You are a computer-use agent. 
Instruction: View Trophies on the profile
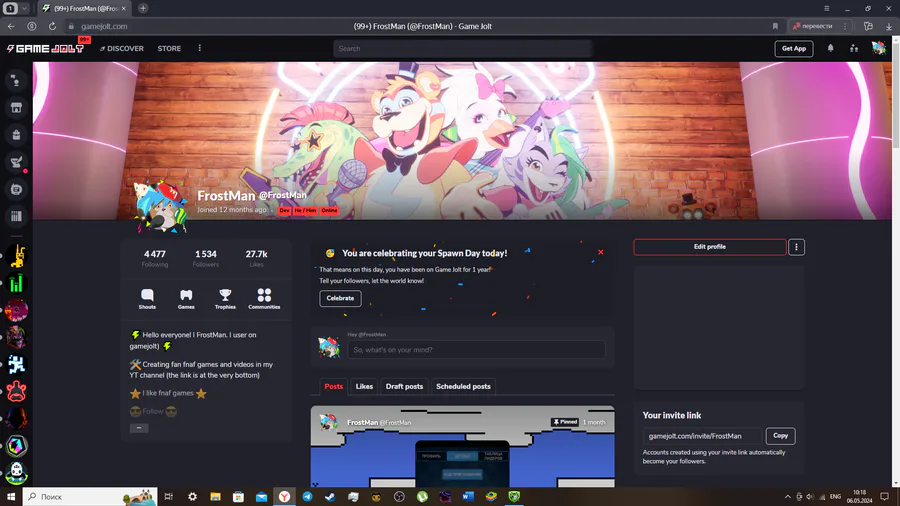point(225,299)
